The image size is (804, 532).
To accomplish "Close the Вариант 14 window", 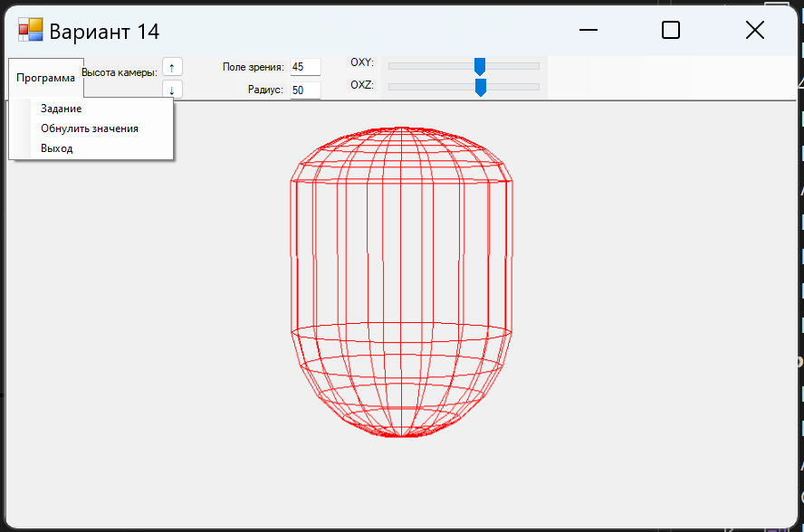I will click(755, 30).
